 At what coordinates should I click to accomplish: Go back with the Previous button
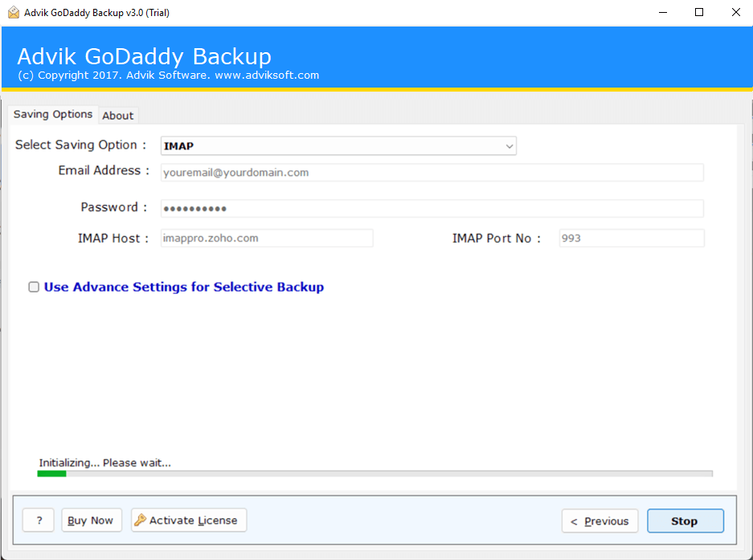(600, 521)
